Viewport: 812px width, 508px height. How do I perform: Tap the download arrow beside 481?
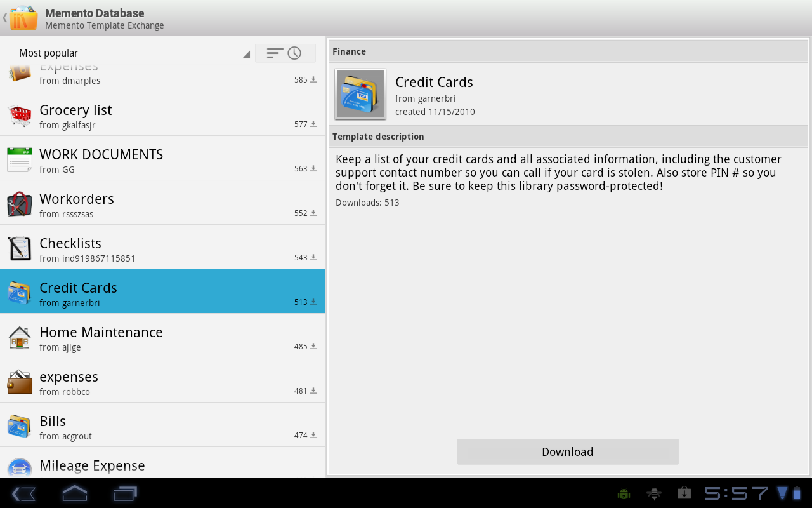pos(313,391)
